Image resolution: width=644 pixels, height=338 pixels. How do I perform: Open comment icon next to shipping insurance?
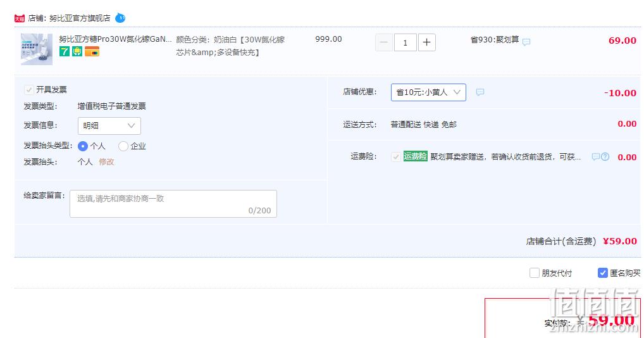pos(595,156)
